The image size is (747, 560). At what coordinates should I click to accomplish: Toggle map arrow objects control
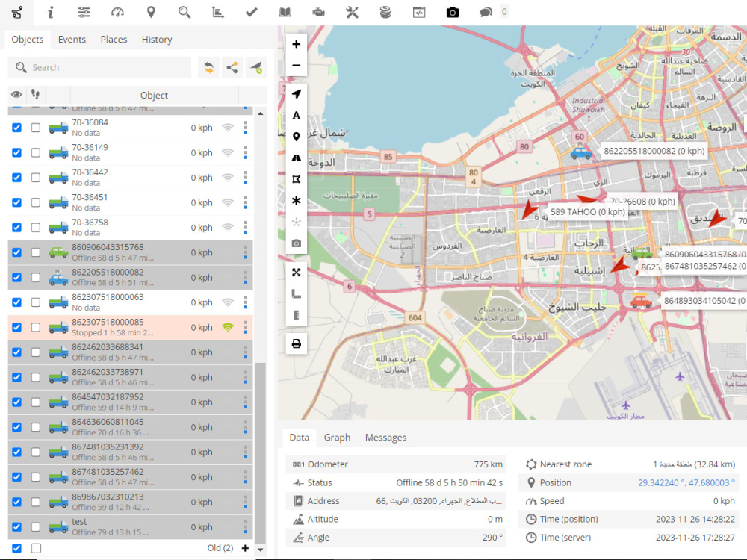[297, 94]
